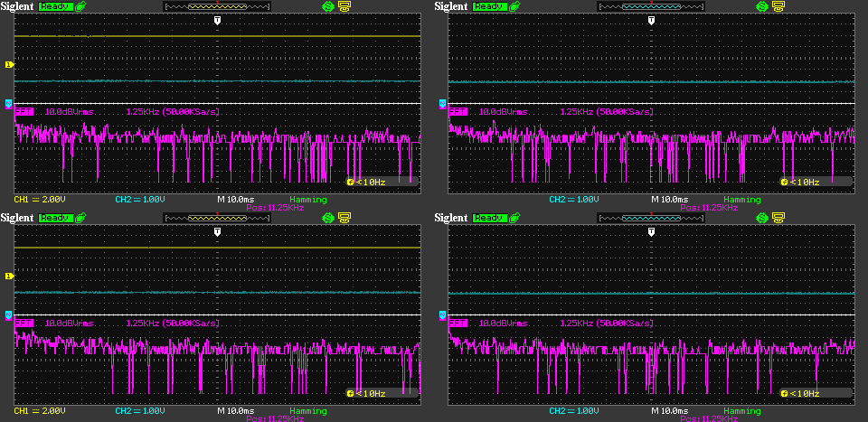Click the CH2 1.00V label in bottom-right panel
868x422 pixels.
pos(575,410)
